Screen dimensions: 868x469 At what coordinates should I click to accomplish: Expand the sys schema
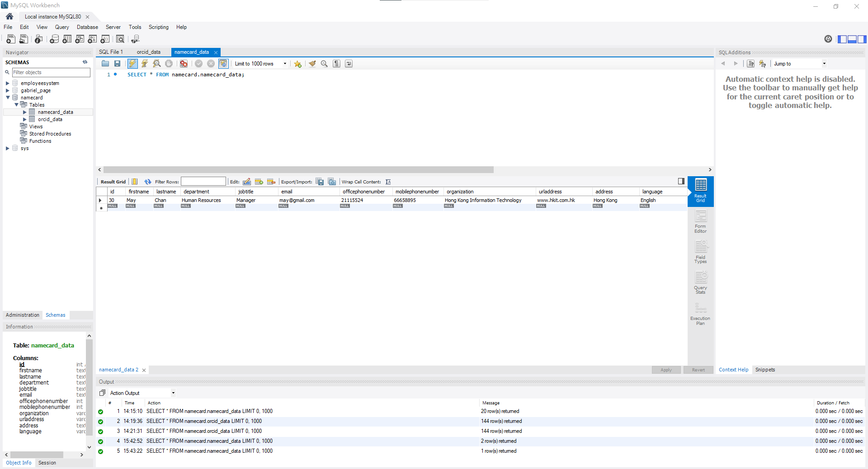pos(8,148)
